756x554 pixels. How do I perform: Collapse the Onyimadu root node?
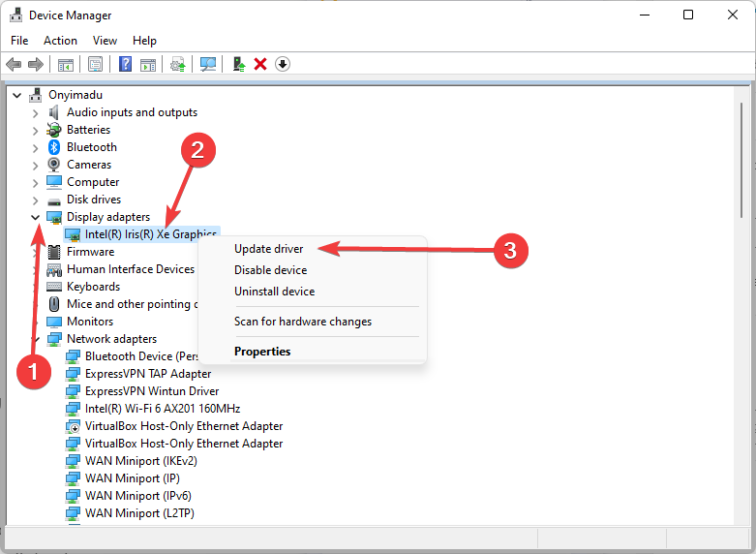click(x=16, y=95)
